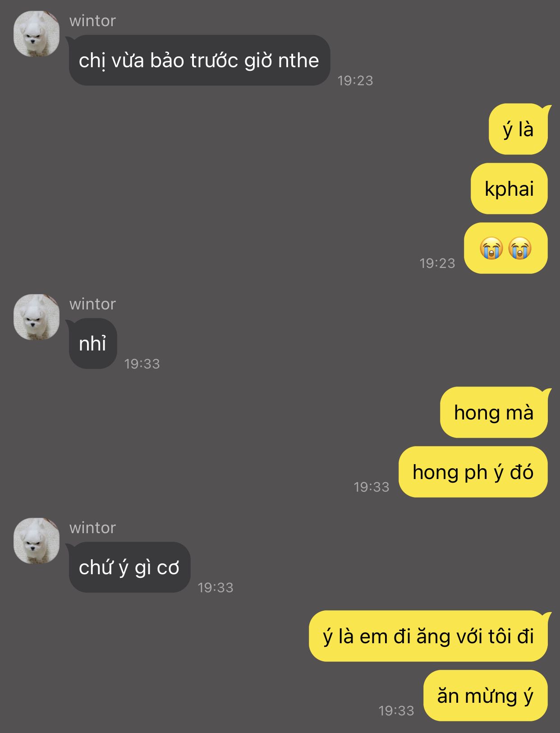Tap the 'hong mà' message bubble

click(494, 412)
